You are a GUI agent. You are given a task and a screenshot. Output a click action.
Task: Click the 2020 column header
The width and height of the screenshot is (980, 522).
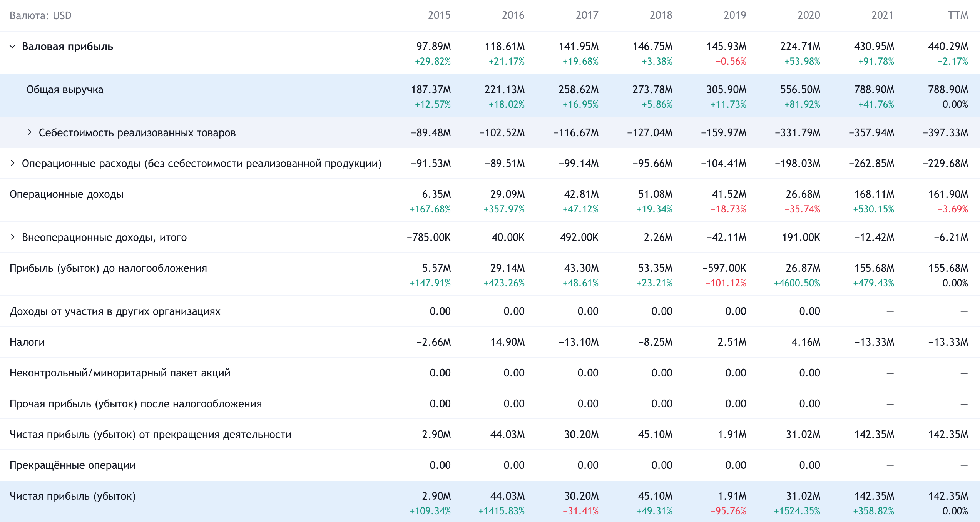coord(809,15)
